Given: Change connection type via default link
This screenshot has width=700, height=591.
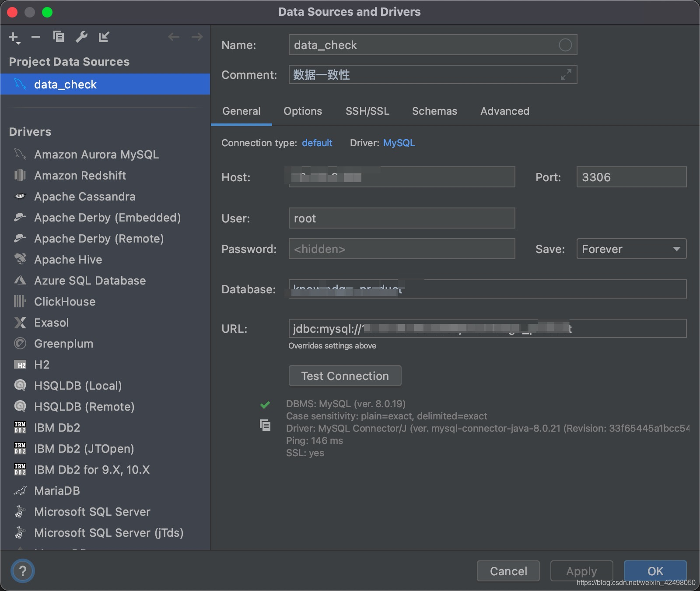Looking at the screenshot, I should point(317,143).
